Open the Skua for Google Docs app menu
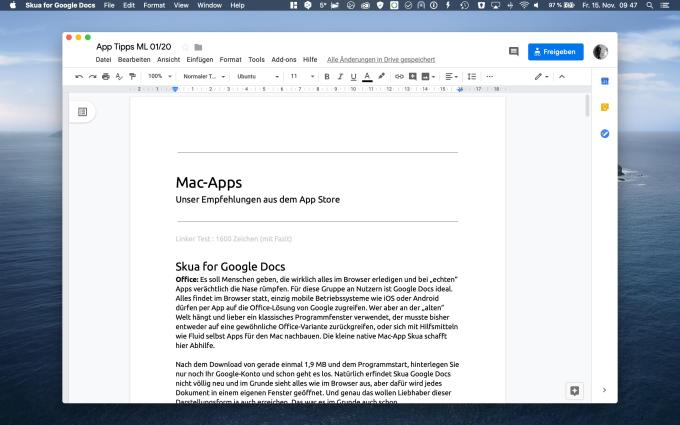Image resolution: width=680 pixels, height=425 pixels. pos(60,5)
